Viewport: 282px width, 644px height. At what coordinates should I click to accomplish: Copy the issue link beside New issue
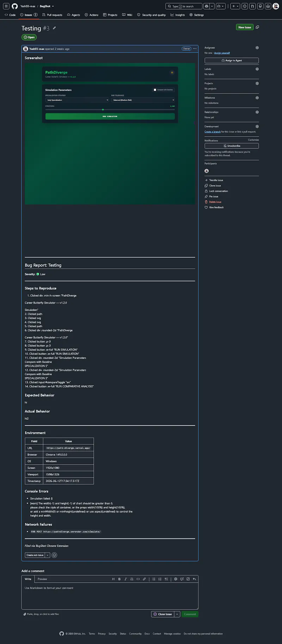[x=257, y=27]
